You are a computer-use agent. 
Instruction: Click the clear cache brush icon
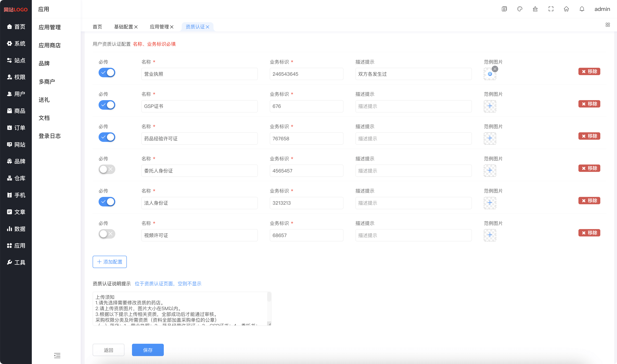[535, 9]
